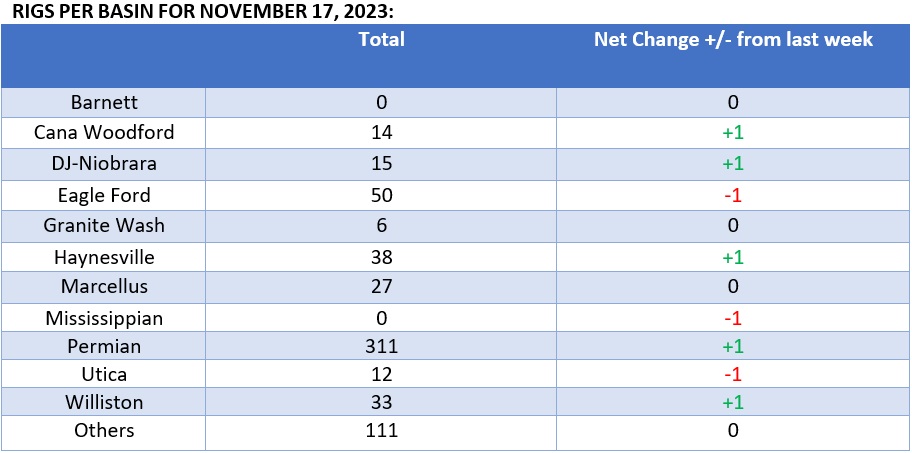Select the Permian total 311 cell
912x453 pixels.
point(381,347)
